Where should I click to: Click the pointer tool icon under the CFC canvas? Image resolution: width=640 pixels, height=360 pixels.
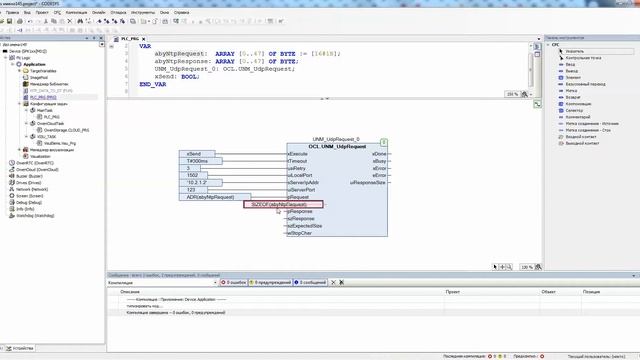[x=495, y=267]
